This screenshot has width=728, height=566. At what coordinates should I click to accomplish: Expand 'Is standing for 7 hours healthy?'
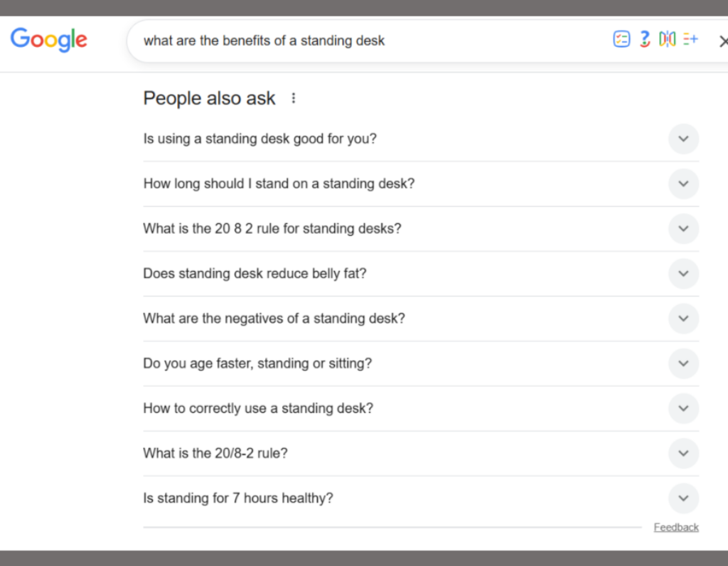(x=683, y=498)
